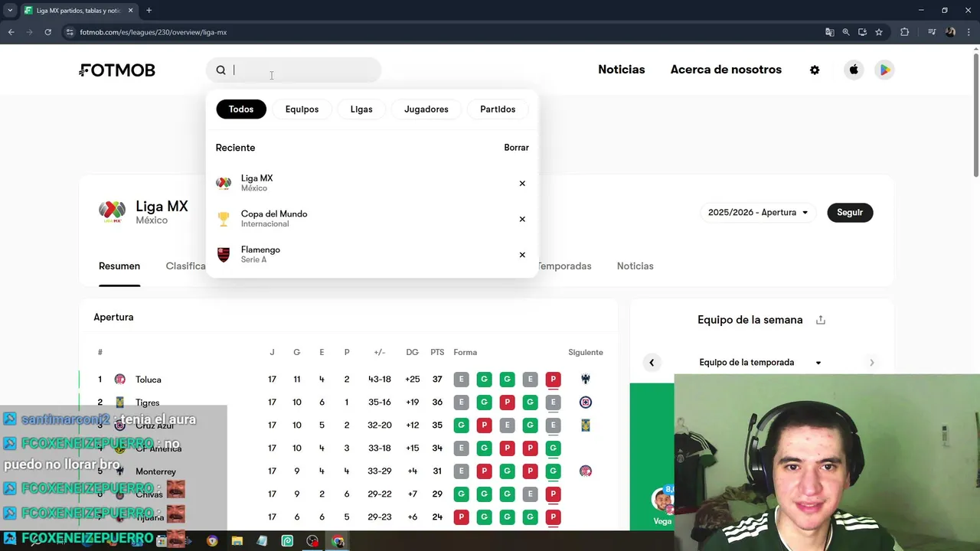The width and height of the screenshot is (980, 551).
Task: Share the Equipo de la semana
Action: 821,320
